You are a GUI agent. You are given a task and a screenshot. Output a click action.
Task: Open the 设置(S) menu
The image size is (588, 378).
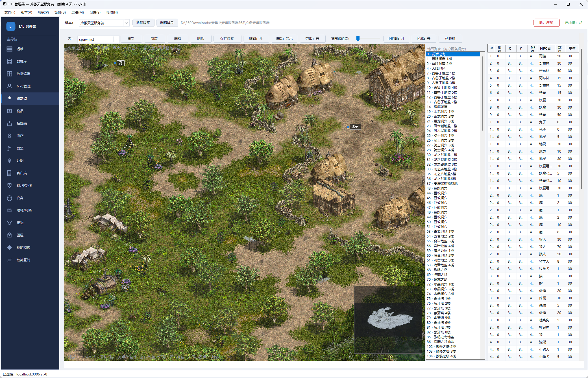coord(95,12)
